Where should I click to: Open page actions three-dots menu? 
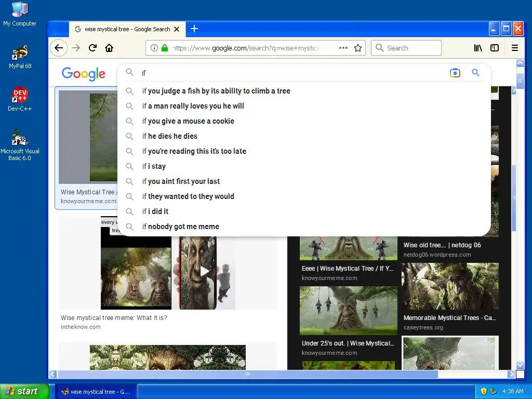(x=343, y=48)
